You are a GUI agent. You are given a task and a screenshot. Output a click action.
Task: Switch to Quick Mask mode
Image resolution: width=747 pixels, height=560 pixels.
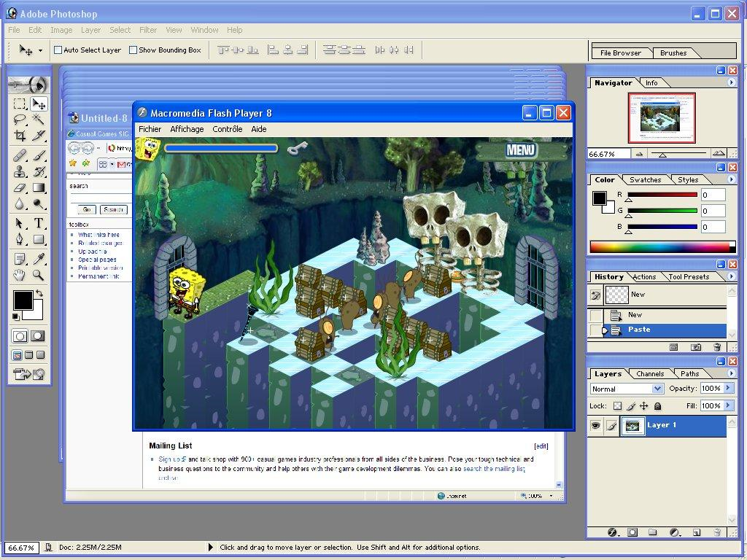[x=38, y=336]
